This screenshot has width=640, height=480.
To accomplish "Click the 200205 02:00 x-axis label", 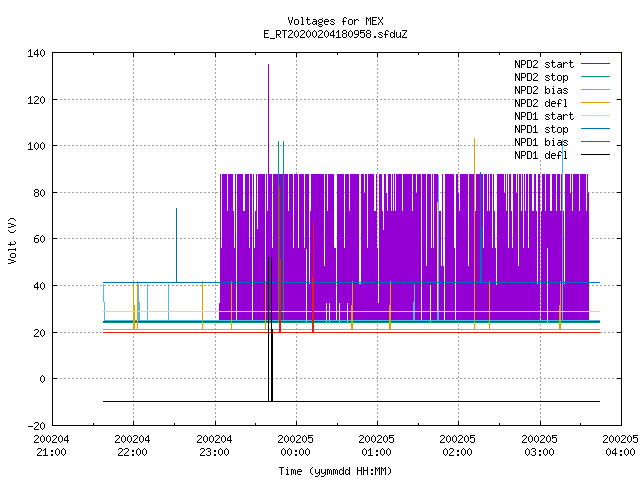I will pyautogui.click(x=458, y=446).
